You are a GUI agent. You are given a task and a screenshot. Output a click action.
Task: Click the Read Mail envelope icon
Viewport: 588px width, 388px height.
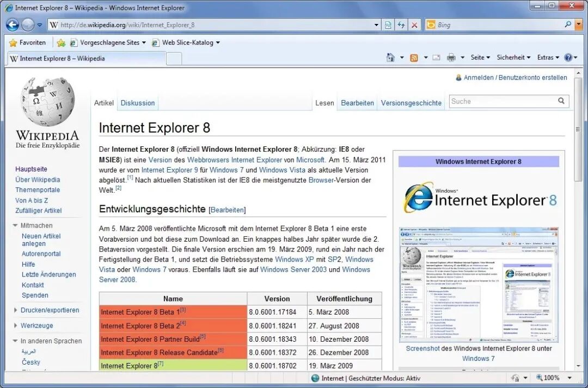coord(436,57)
